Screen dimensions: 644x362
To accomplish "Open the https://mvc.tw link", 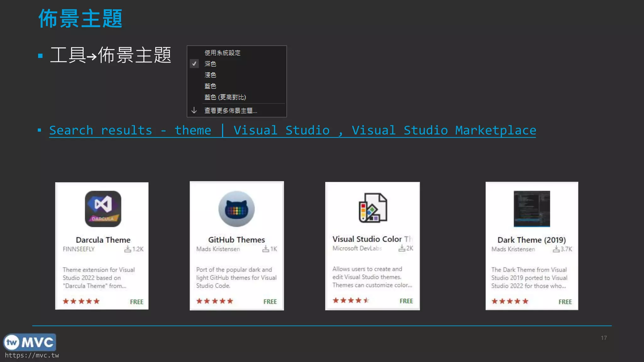I will (32, 355).
